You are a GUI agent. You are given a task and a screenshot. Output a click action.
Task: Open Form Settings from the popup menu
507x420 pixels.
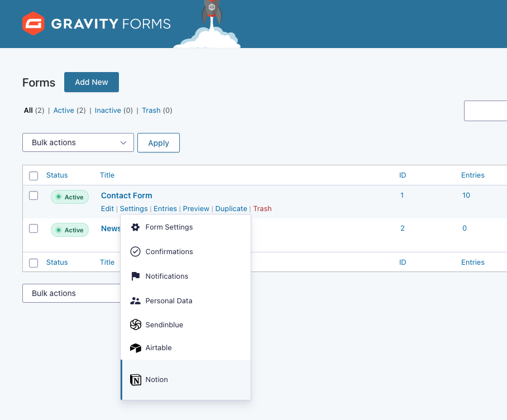185,227
